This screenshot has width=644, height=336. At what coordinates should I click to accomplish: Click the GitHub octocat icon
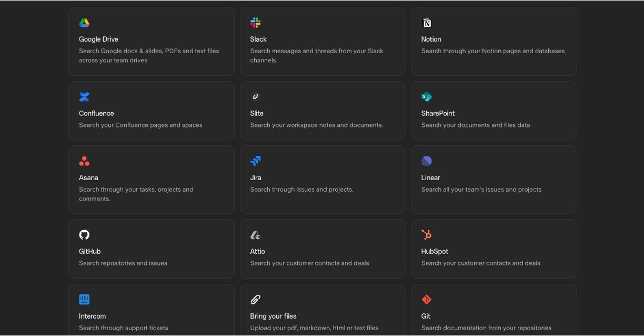(x=84, y=235)
